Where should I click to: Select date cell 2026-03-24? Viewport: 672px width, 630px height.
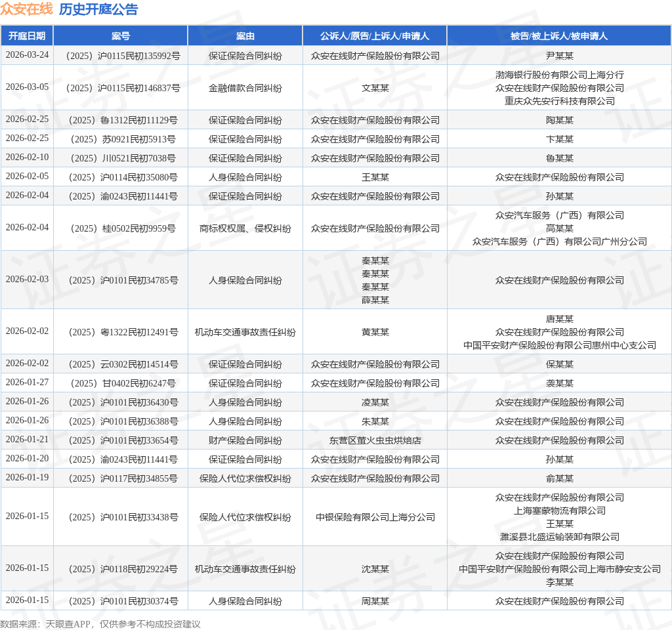[x=27, y=55]
